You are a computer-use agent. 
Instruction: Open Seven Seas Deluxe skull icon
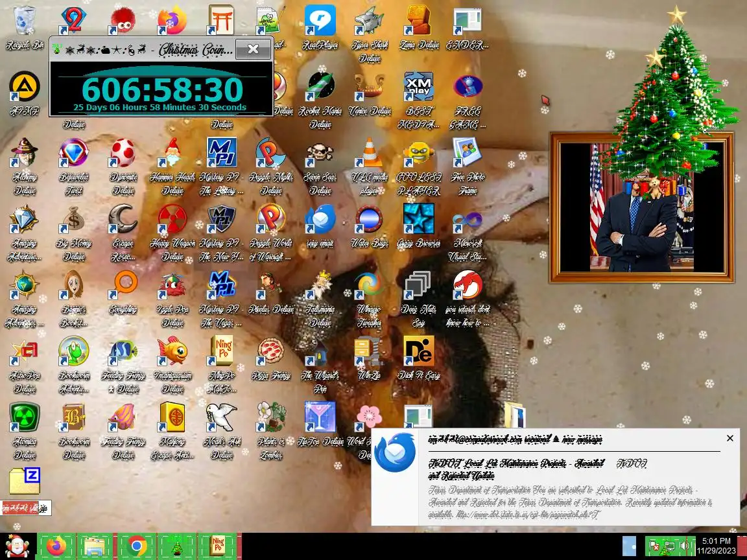pos(320,167)
